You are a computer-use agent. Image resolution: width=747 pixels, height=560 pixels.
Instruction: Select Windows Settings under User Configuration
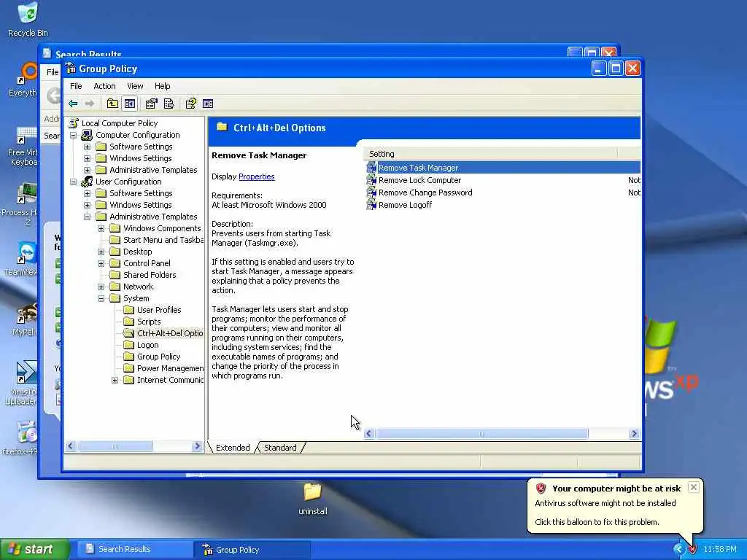[x=141, y=205]
